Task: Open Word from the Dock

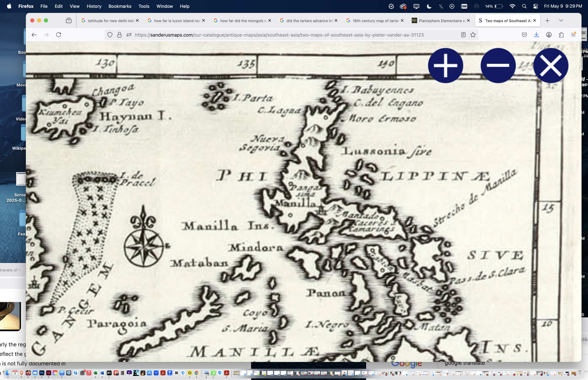Action: coord(102,373)
